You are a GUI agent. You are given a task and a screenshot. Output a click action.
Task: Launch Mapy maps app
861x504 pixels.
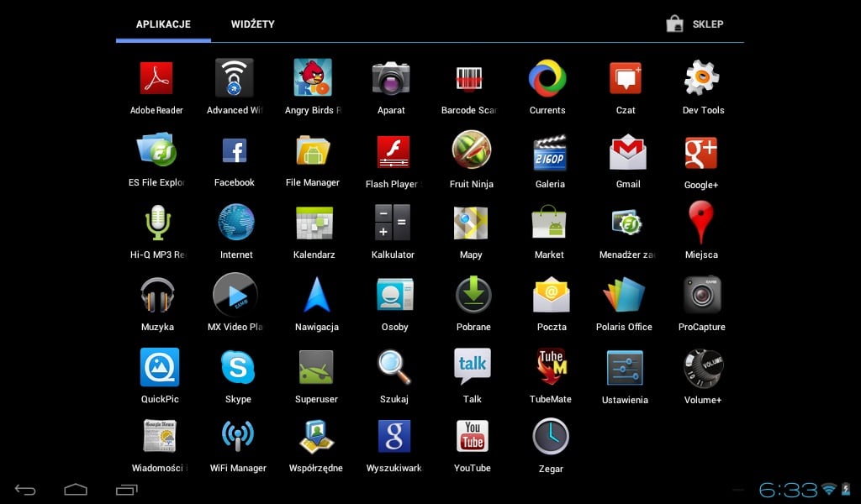[x=471, y=223]
